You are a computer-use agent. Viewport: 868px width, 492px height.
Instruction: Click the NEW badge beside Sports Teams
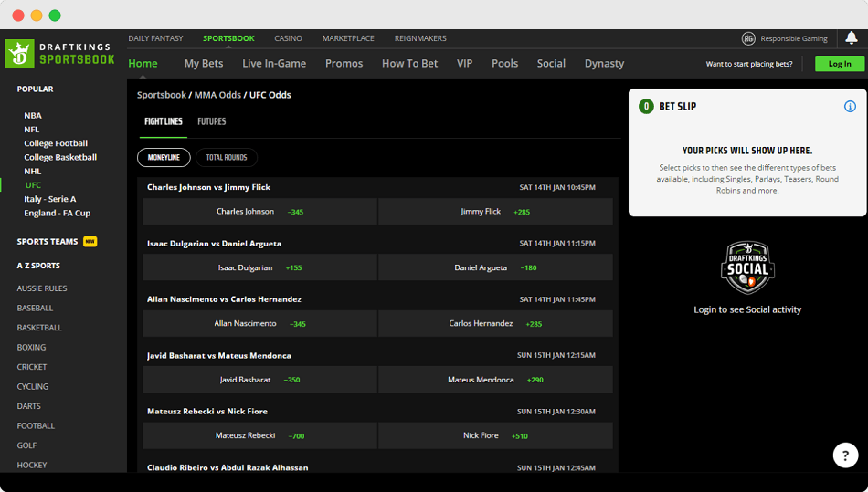90,242
